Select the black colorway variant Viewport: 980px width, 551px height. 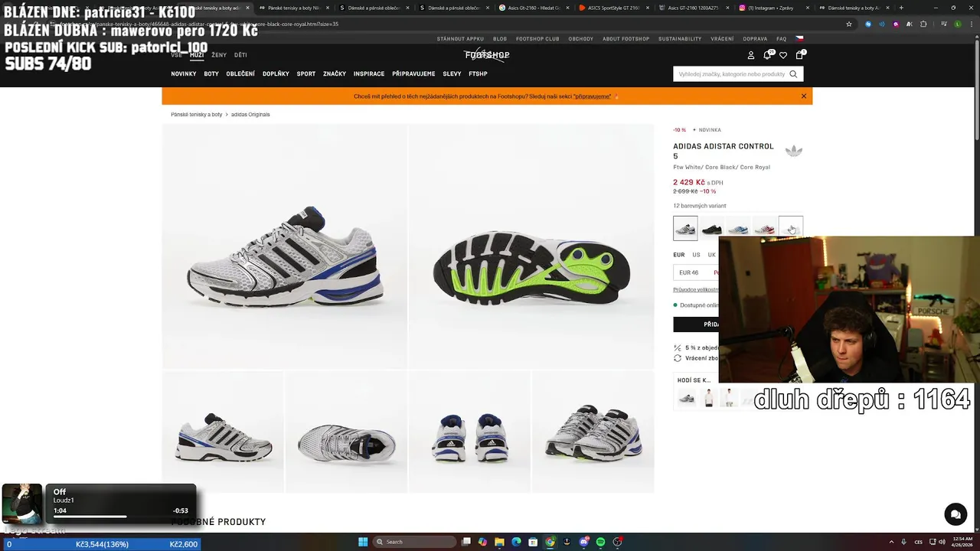coord(711,228)
